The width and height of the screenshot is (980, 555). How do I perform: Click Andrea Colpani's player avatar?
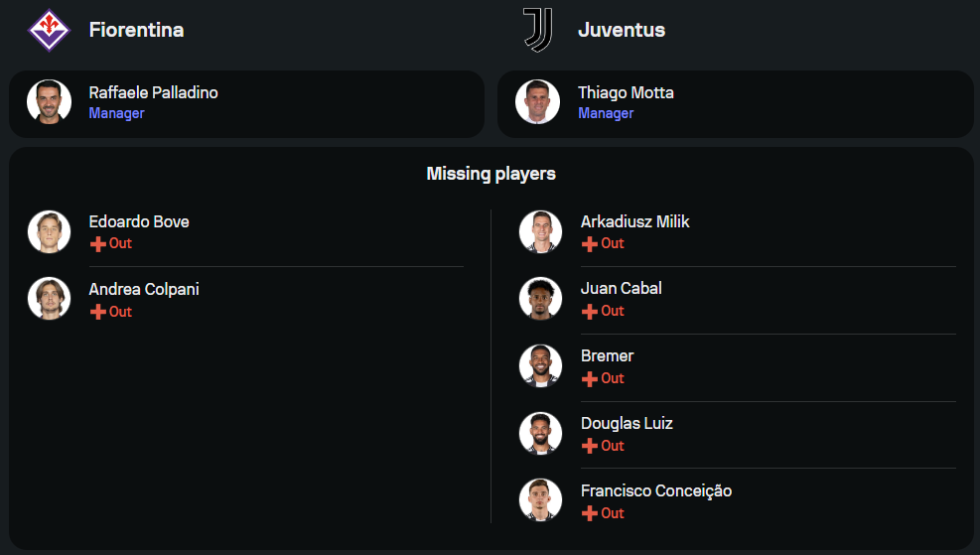pyautogui.click(x=50, y=299)
